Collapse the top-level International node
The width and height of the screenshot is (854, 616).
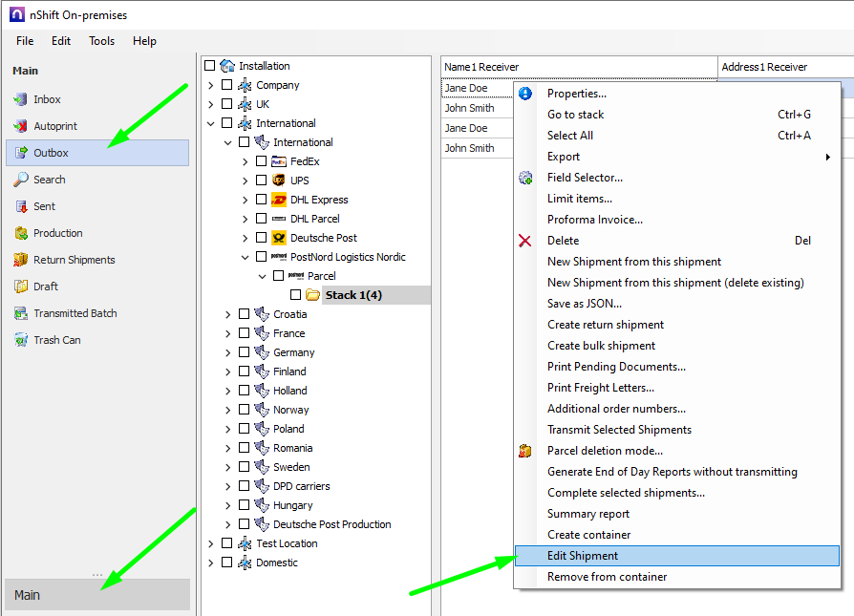tap(211, 123)
